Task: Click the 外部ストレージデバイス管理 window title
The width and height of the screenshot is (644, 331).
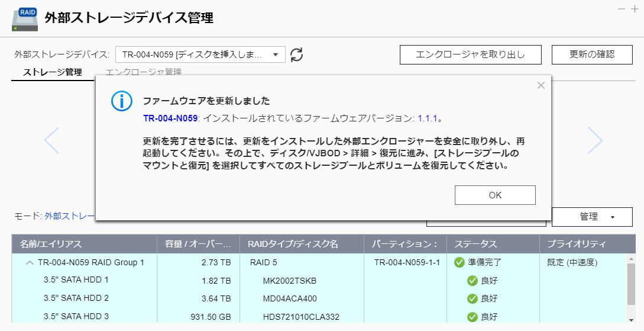Action: pos(129,18)
